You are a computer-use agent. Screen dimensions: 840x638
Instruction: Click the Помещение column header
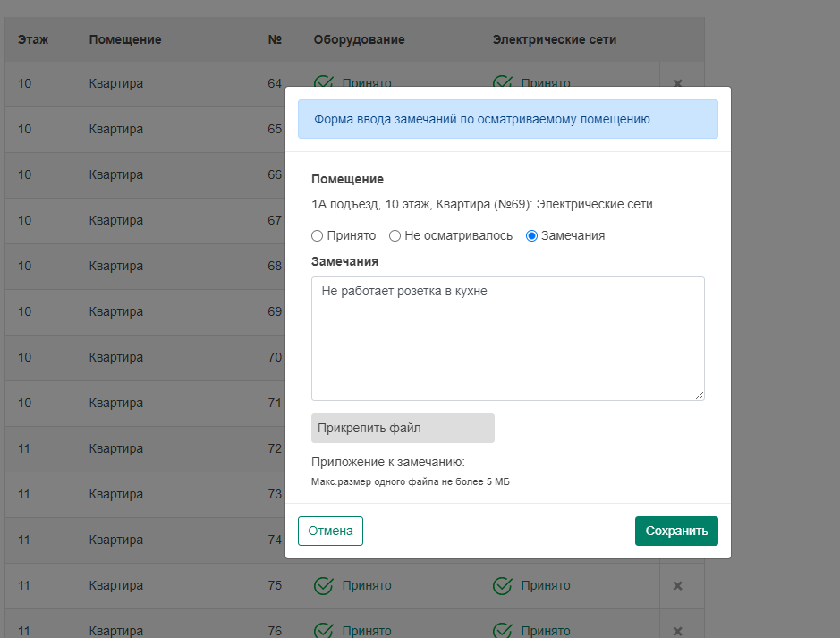[x=125, y=39]
